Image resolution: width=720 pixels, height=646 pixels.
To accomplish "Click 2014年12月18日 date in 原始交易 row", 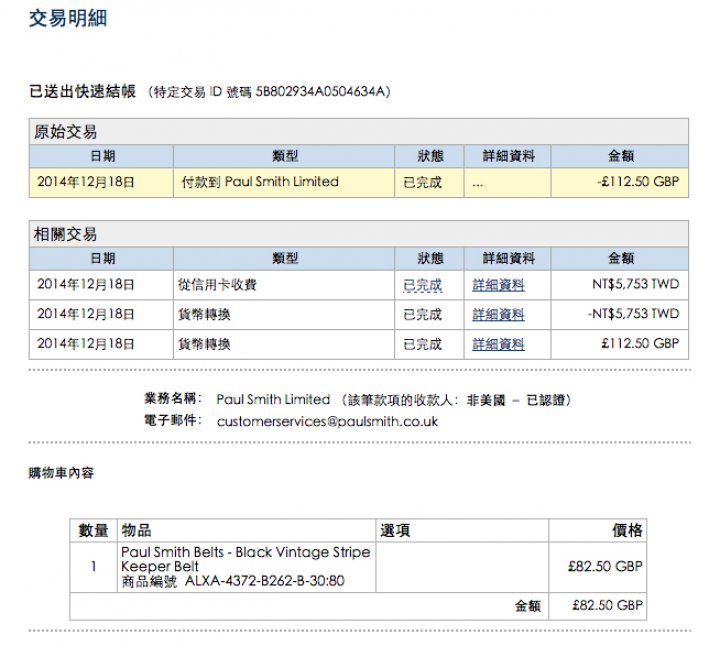I will [86, 182].
